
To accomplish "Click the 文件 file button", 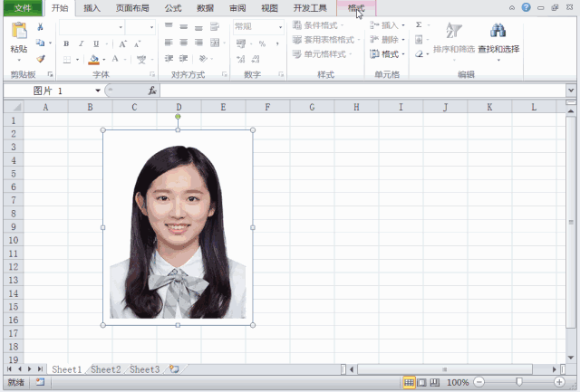I will click(x=22, y=8).
